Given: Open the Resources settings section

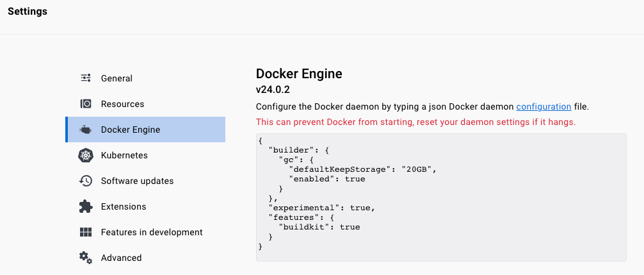Looking at the screenshot, I should 145,104.
